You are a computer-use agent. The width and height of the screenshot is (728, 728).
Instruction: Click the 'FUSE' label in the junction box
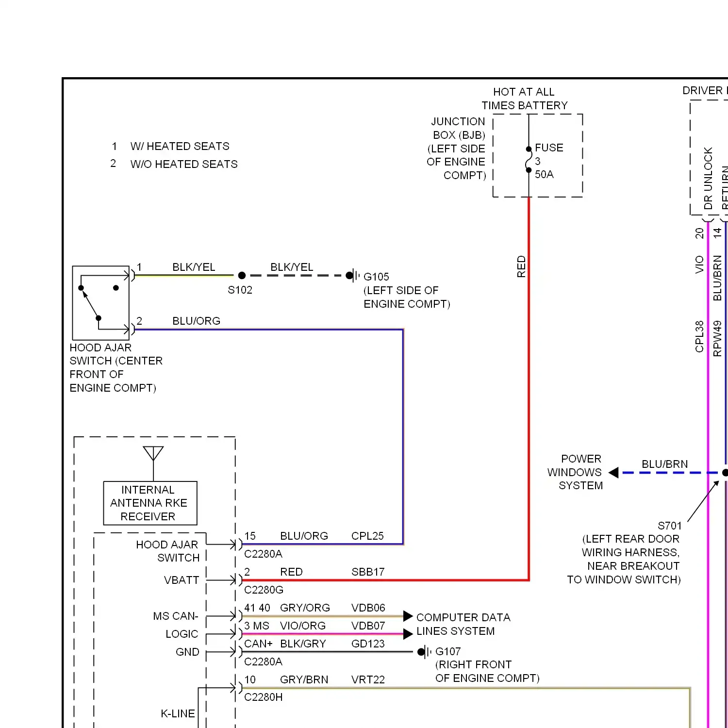tap(549, 148)
